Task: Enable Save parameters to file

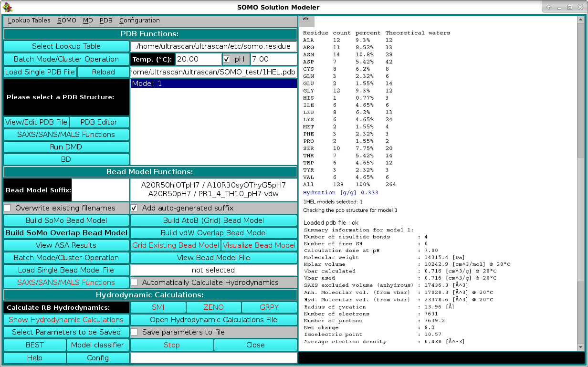Action: tap(135, 332)
